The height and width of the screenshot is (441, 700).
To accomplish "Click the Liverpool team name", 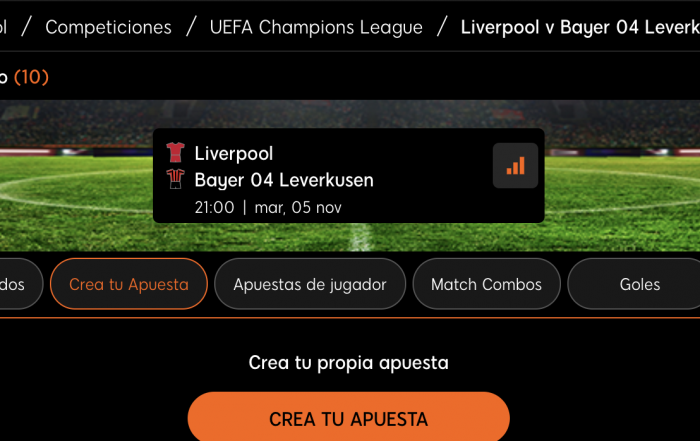I will click(233, 154).
